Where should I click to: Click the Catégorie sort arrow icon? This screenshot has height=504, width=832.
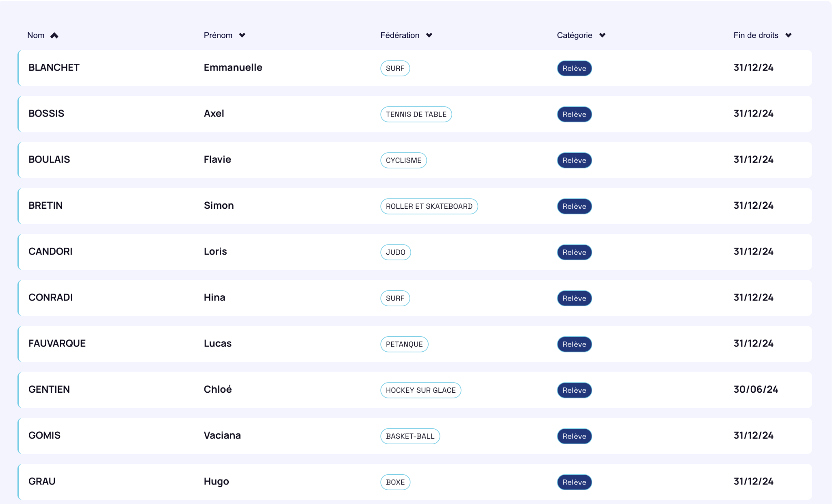pos(602,35)
